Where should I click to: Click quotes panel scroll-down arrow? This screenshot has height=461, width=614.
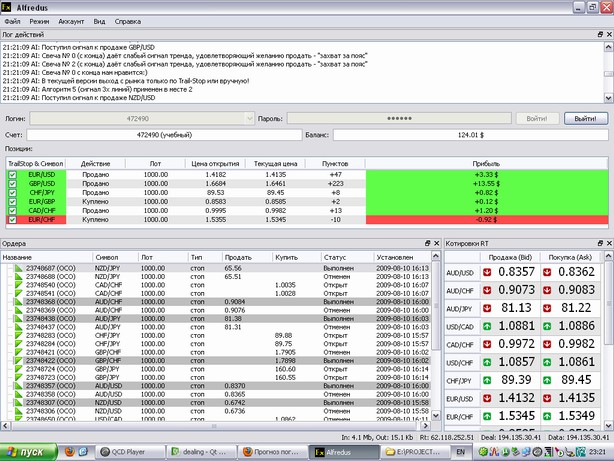[609, 425]
